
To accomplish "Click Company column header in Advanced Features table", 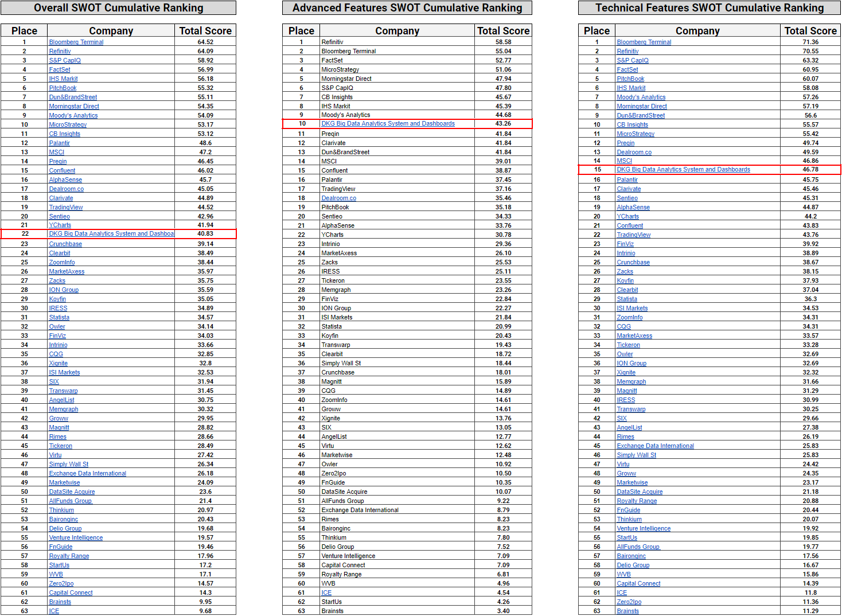I will tap(397, 31).
